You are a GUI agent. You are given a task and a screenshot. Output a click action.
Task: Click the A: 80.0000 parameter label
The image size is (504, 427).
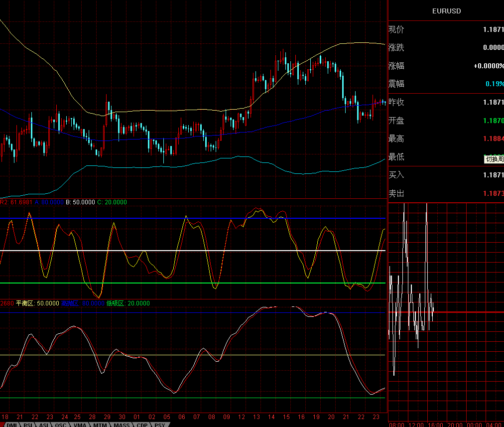coord(49,202)
